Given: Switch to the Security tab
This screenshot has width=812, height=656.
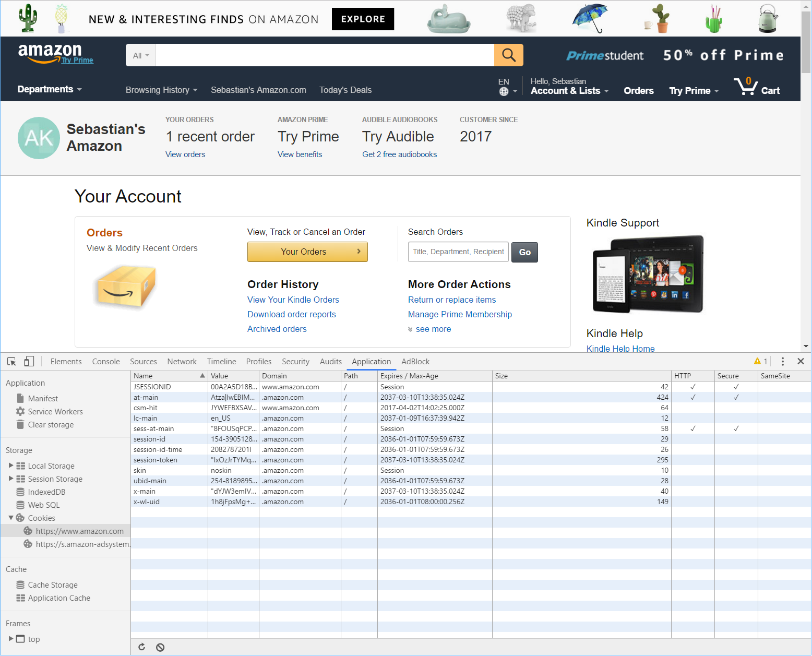Looking at the screenshot, I should point(295,361).
